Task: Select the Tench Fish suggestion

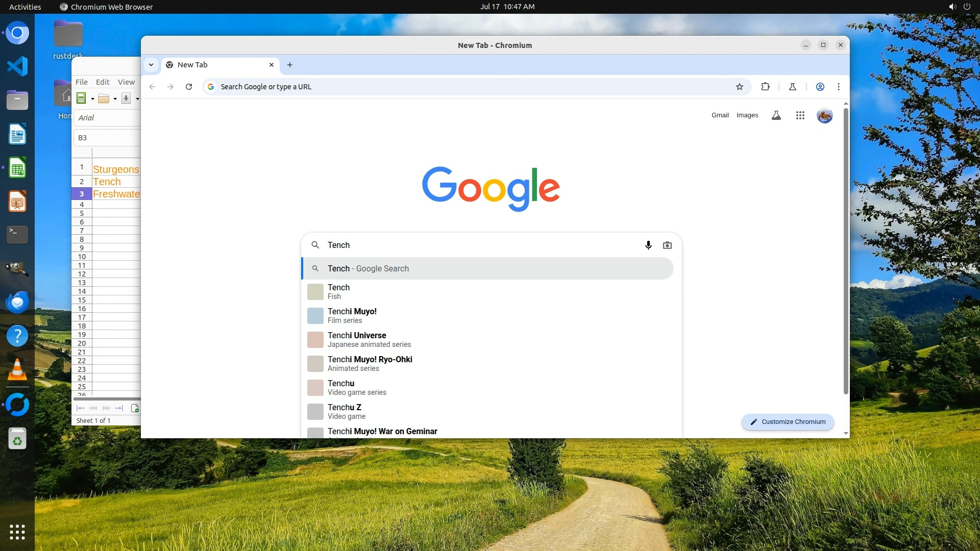Action: click(339, 292)
